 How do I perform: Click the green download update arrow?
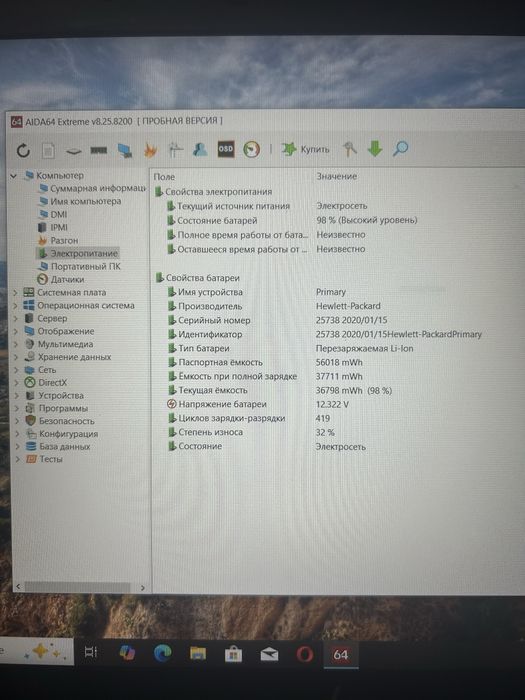(x=375, y=149)
